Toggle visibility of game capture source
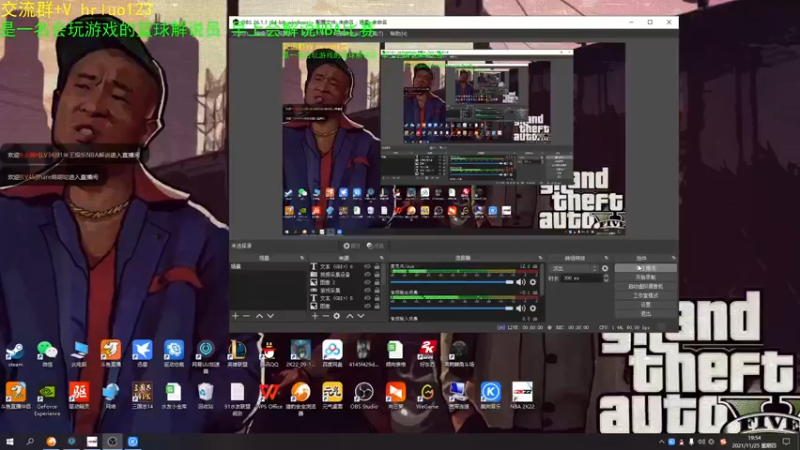The width and height of the screenshot is (800, 450). tap(367, 290)
